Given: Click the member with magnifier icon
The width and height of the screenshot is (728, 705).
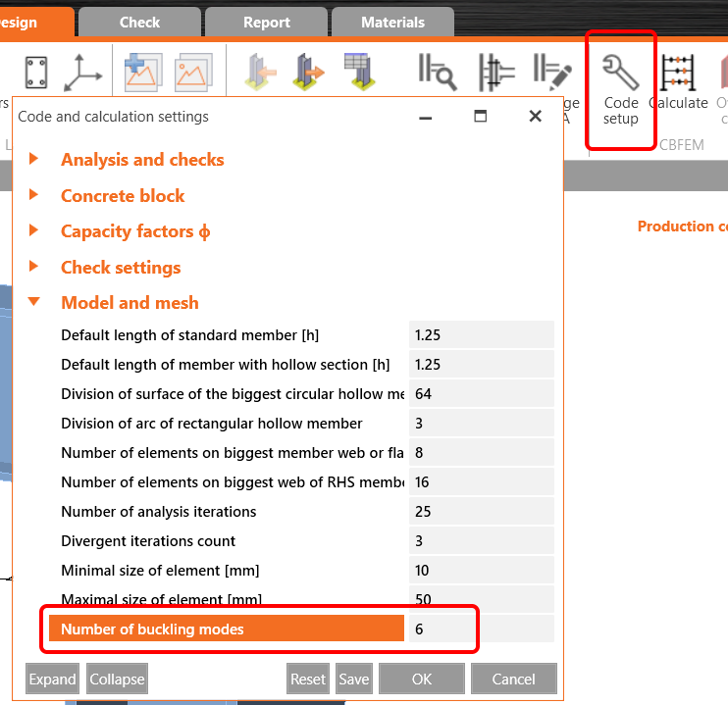Looking at the screenshot, I should pos(437,72).
